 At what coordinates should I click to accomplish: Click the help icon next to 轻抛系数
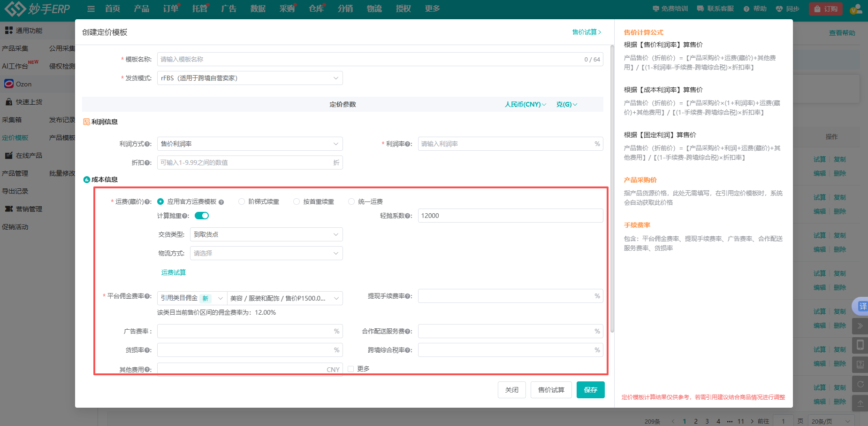click(409, 216)
